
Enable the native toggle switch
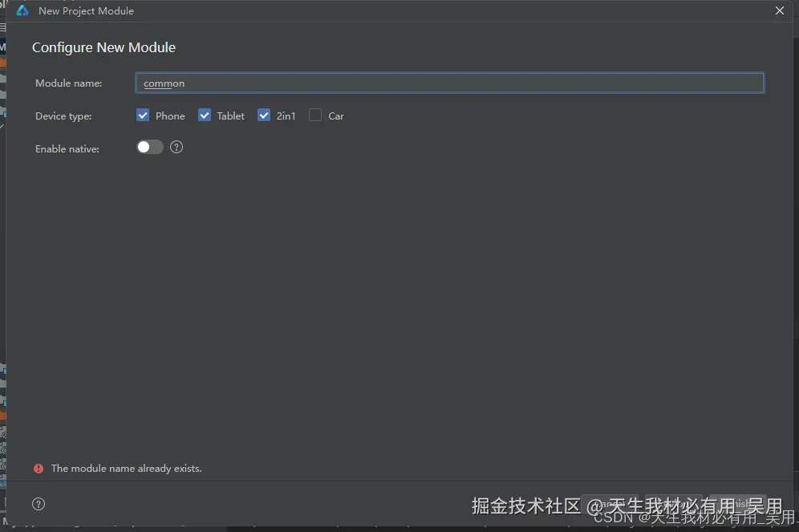pyautogui.click(x=149, y=147)
